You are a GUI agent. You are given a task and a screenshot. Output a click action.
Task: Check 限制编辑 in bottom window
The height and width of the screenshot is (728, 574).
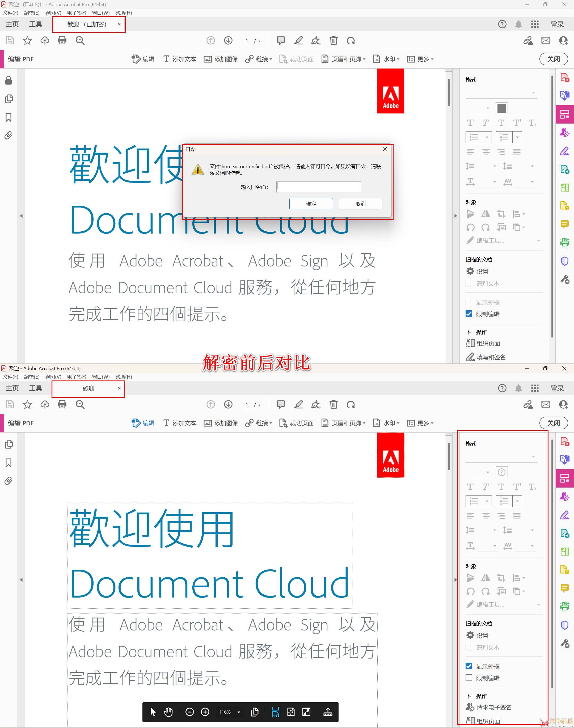(469, 678)
